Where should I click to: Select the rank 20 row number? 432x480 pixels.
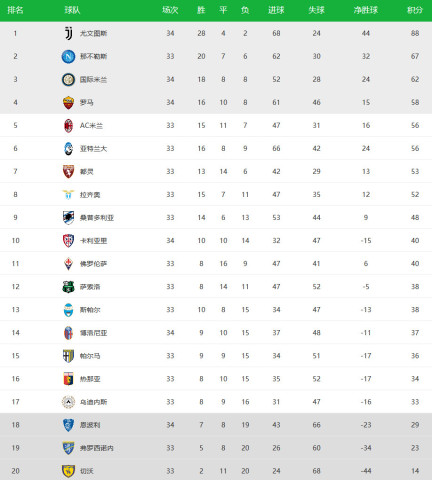coord(15,471)
